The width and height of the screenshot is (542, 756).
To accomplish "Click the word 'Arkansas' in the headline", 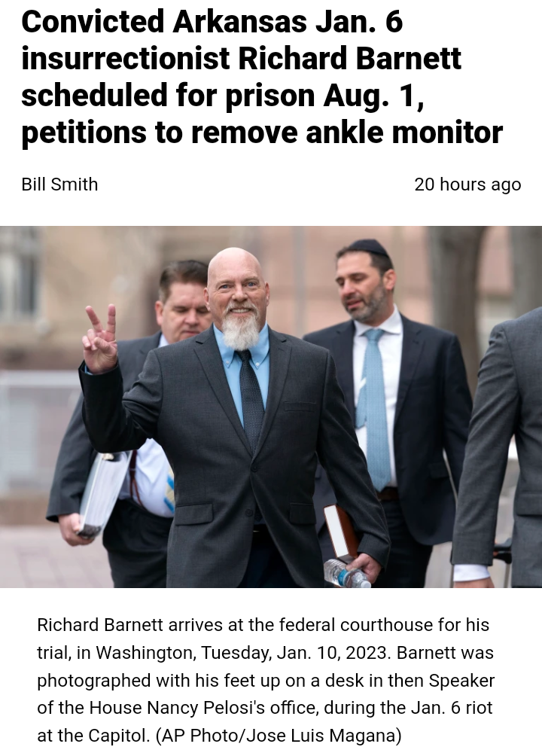I will pos(239,22).
